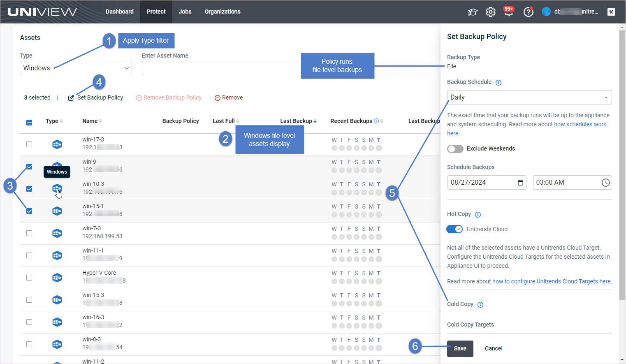This screenshot has height=364, width=626.
Task: Click Windows icon for win-17-3
Action: pos(57,144)
